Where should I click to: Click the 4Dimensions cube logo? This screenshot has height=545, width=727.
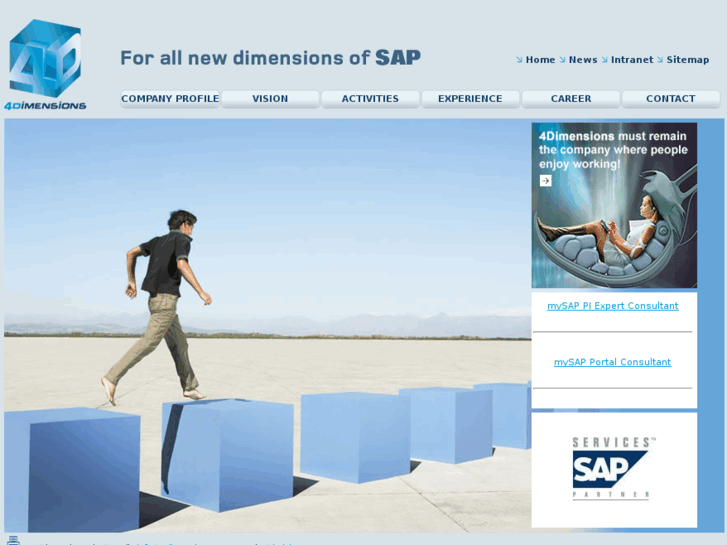click(45, 64)
